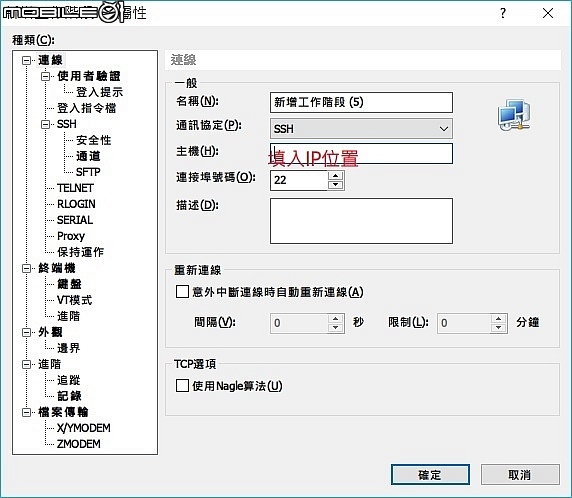Increase the 限制 minutes value

(498, 319)
